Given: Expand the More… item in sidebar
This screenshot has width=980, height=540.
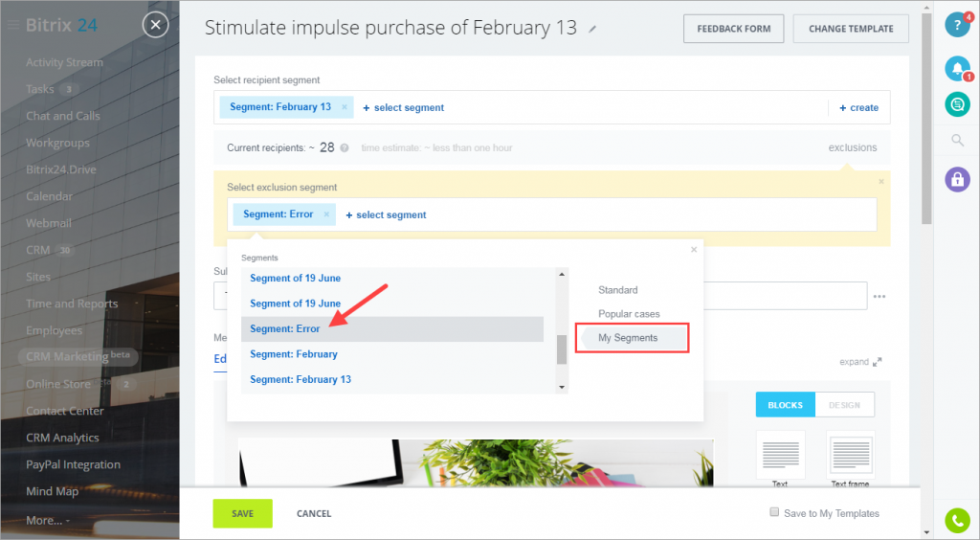Looking at the screenshot, I should click(x=48, y=520).
